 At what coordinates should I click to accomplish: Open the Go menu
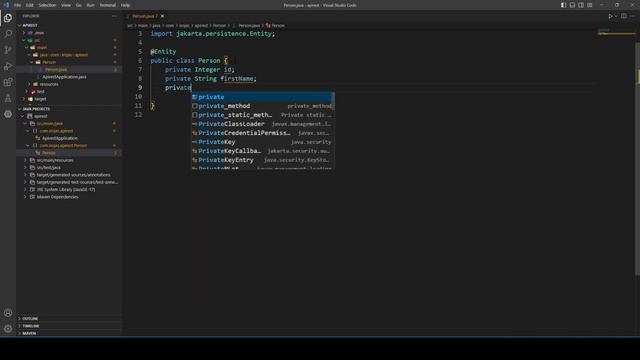(79, 5)
